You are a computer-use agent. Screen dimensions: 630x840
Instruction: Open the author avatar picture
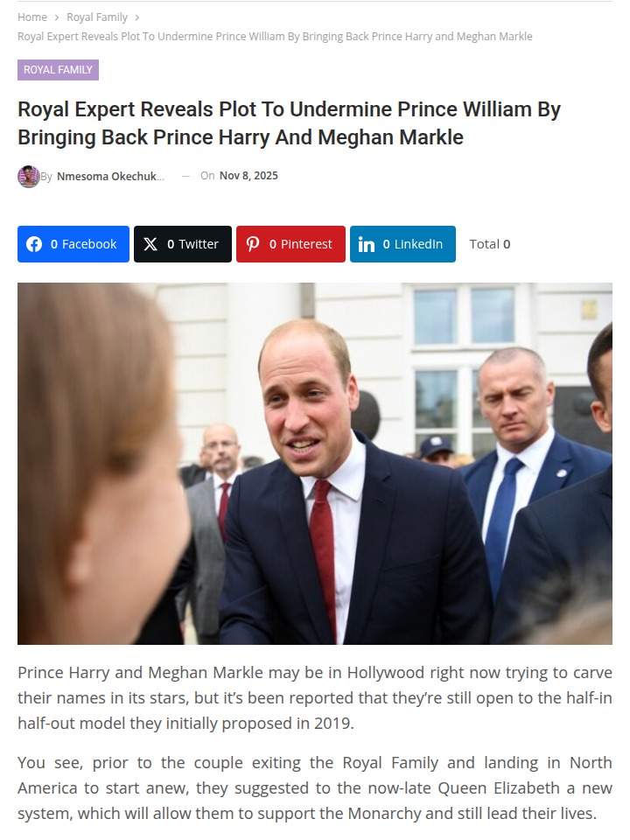click(x=29, y=176)
